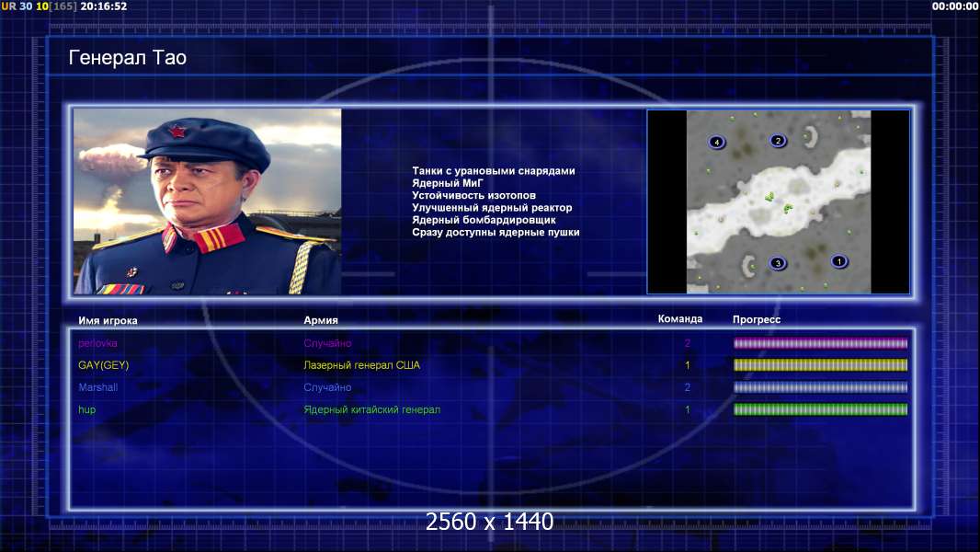The width and height of the screenshot is (980, 552).
Task: Click the 'Команда' column header
Action: tap(680, 319)
